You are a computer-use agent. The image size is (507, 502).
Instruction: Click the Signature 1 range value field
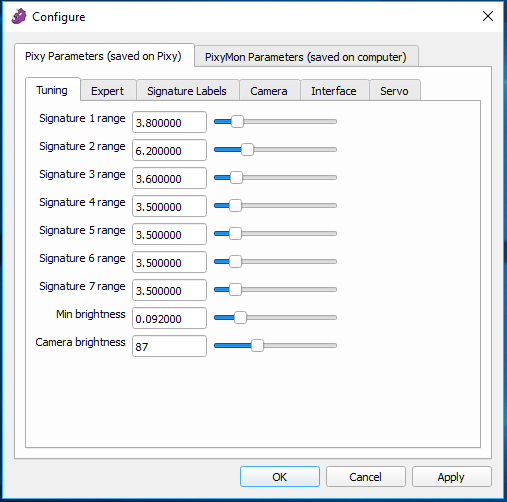click(169, 122)
